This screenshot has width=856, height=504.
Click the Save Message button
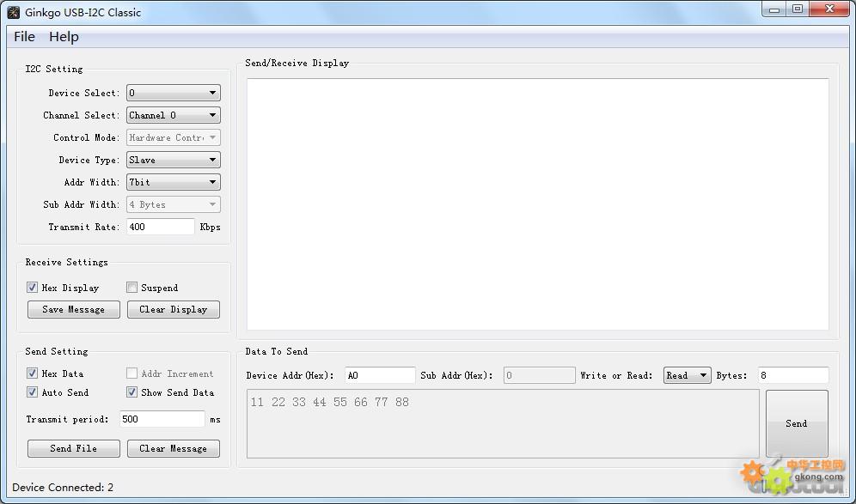pos(74,309)
